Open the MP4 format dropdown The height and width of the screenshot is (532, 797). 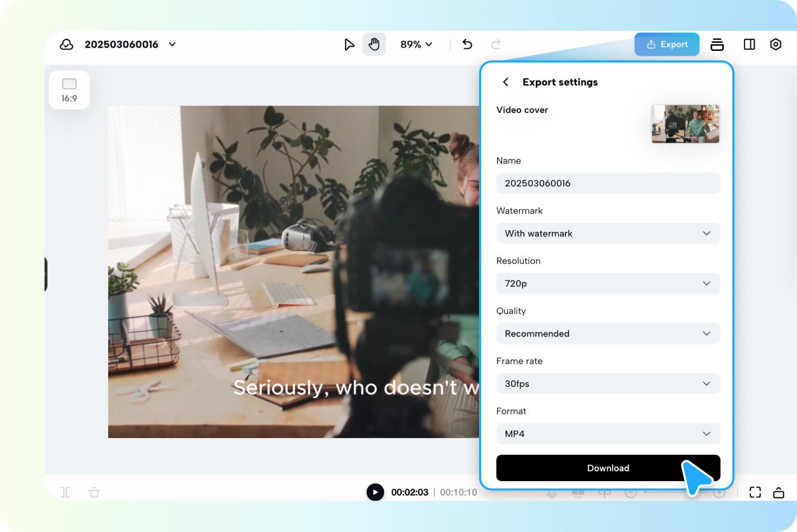tap(608, 433)
